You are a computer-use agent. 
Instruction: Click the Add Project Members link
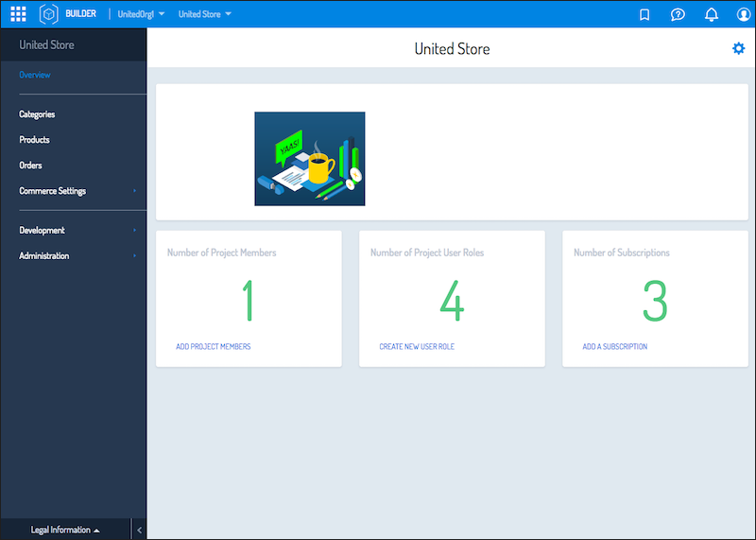pos(214,347)
